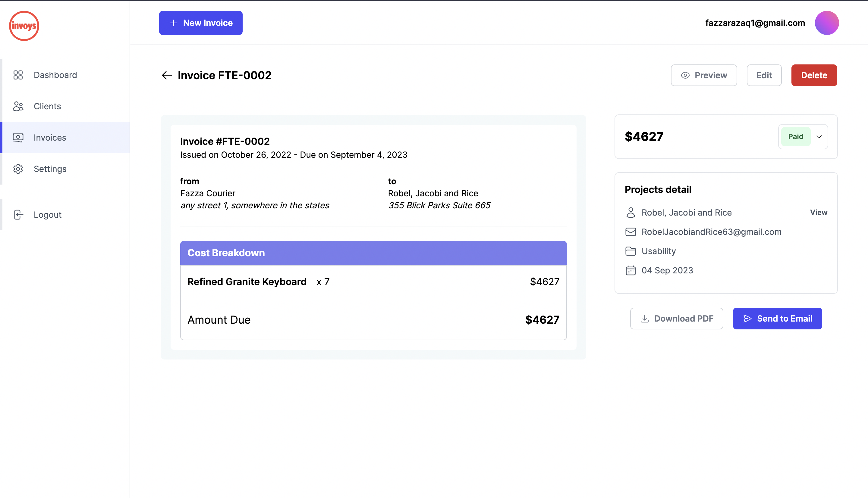
Task: Preview the invoice with eye button
Action: (x=704, y=75)
